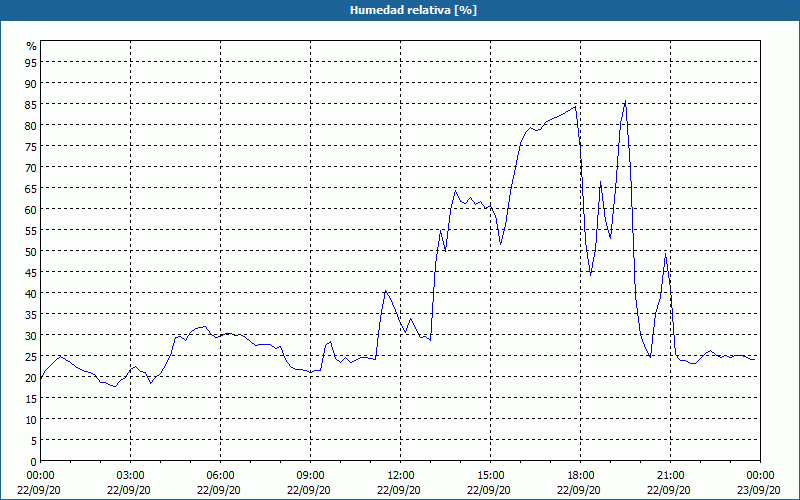Click the 03:00 time label
This screenshot has width=800, height=500.
click(131, 476)
